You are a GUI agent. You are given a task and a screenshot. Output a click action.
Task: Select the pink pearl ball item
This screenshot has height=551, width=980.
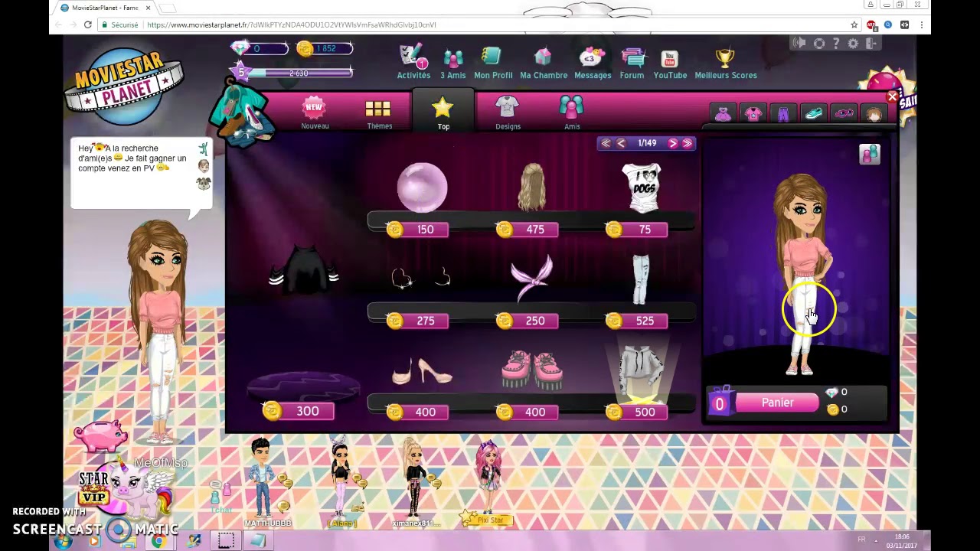click(x=422, y=187)
